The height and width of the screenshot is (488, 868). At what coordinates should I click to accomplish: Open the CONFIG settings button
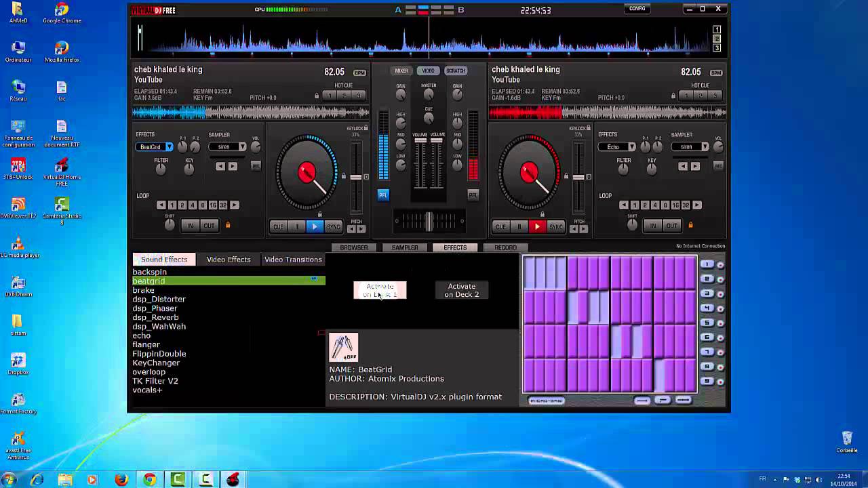click(x=637, y=9)
